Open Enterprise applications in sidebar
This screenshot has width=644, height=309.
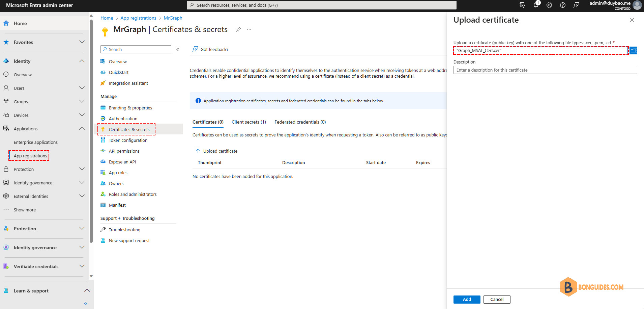coord(36,142)
